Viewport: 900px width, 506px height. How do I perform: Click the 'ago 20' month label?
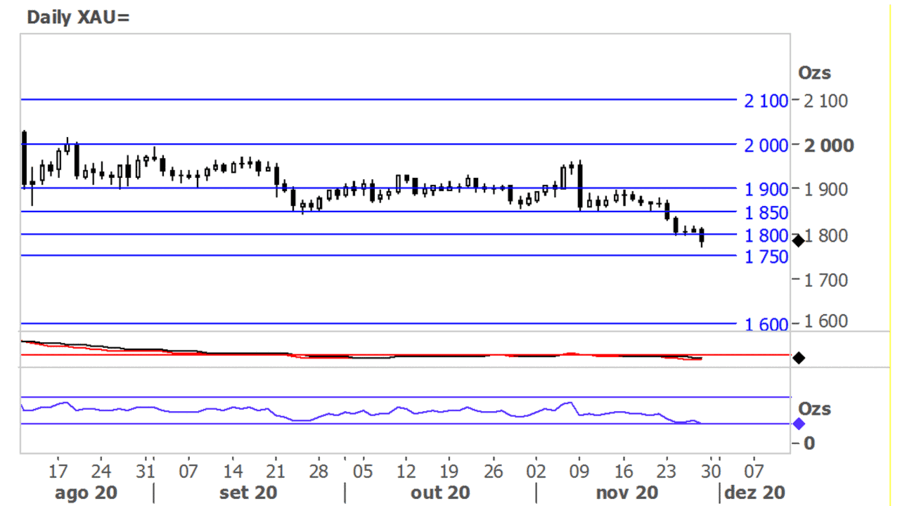tap(86, 493)
